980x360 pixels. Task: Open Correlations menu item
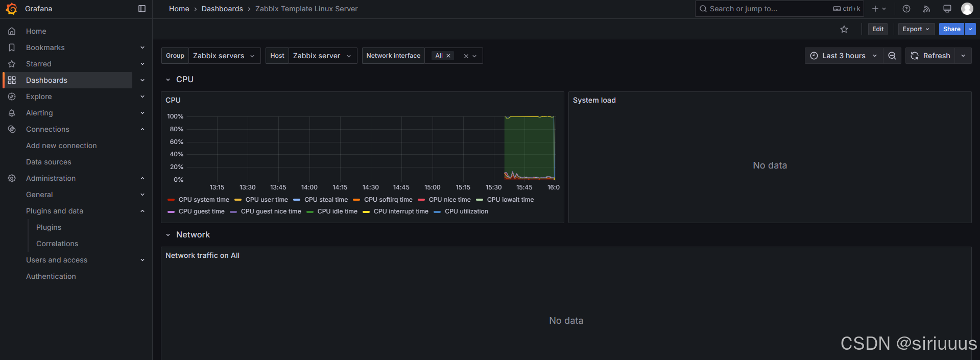click(57, 244)
